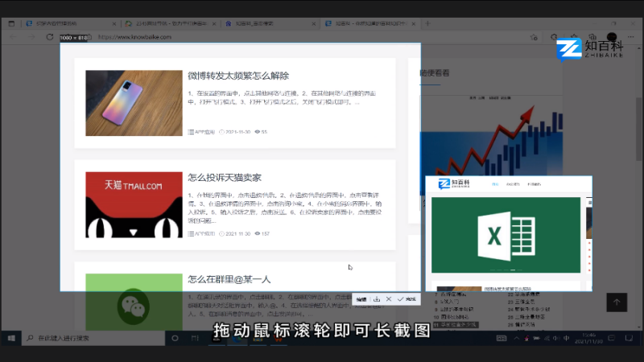The image size is (644, 362).
Task: Click the volume icon in system tray
Action: coord(556,338)
